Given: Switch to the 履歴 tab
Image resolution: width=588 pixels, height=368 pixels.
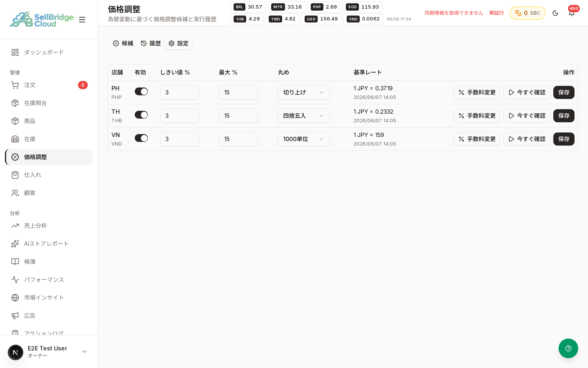Looking at the screenshot, I should (151, 43).
